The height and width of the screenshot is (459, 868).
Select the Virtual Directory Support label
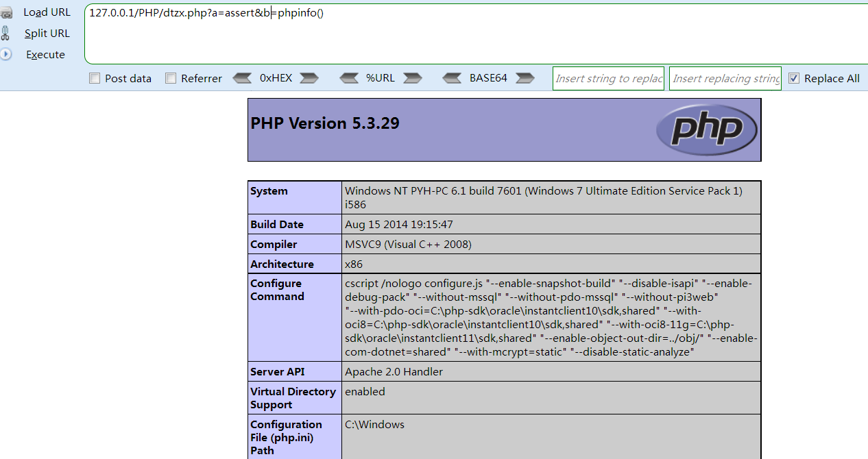tap(295, 397)
